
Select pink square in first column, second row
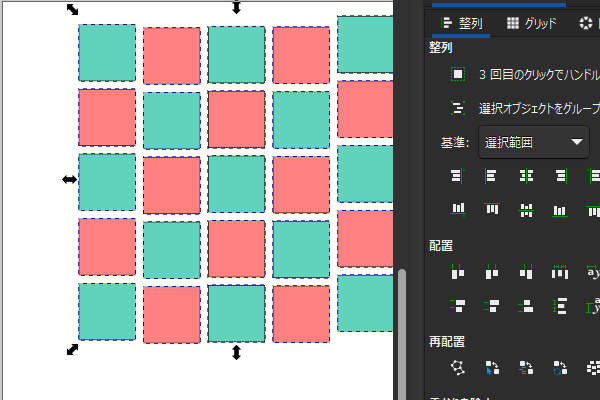(x=107, y=117)
